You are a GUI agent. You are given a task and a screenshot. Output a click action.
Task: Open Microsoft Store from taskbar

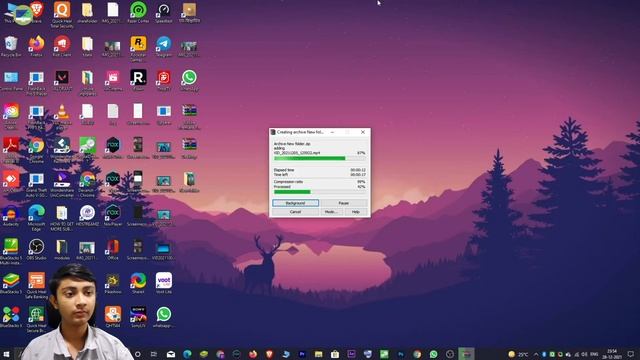pos(335,354)
